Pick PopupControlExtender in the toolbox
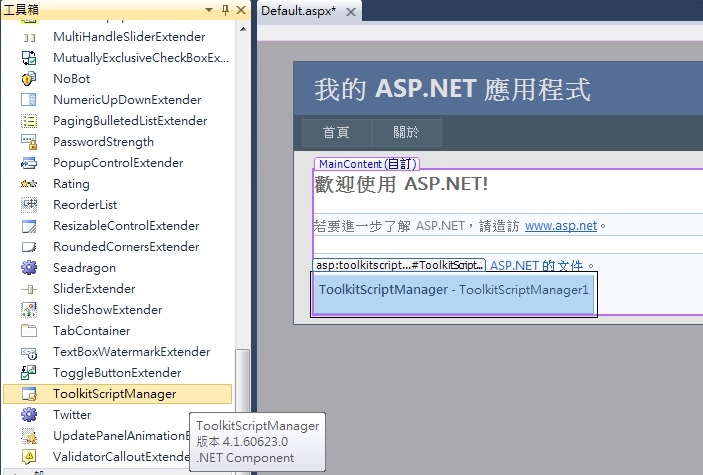This screenshot has width=703, height=475. 118,163
